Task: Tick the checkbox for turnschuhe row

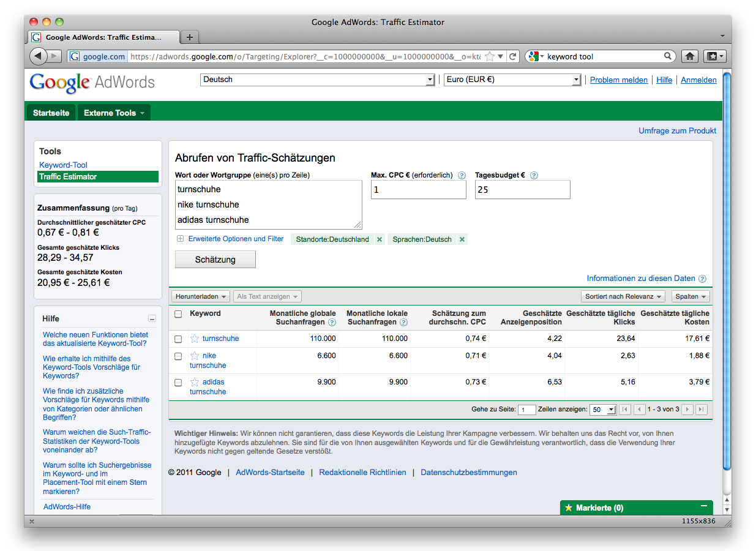Action: [x=178, y=339]
